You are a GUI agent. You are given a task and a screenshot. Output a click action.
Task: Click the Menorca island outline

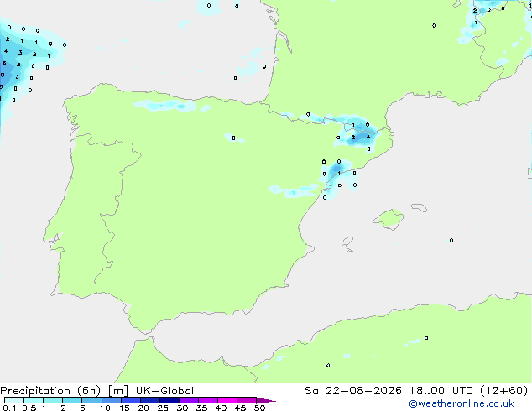click(419, 207)
